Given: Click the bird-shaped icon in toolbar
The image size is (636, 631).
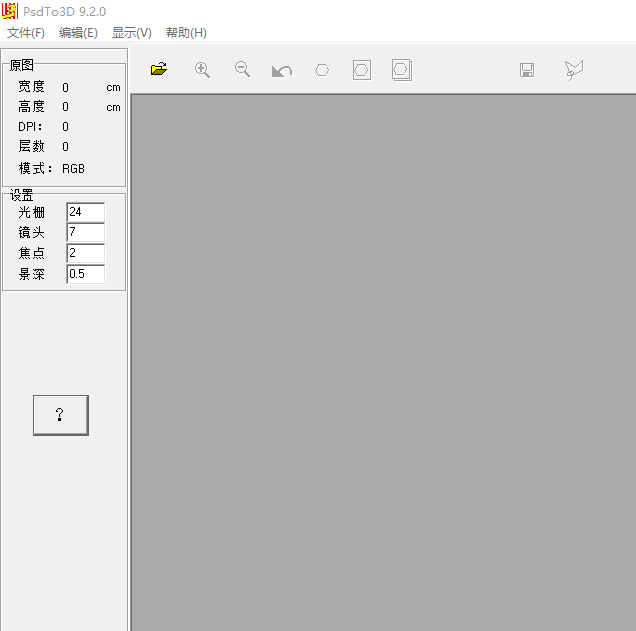Looking at the screenshot, I should click(x=573, y=70).
